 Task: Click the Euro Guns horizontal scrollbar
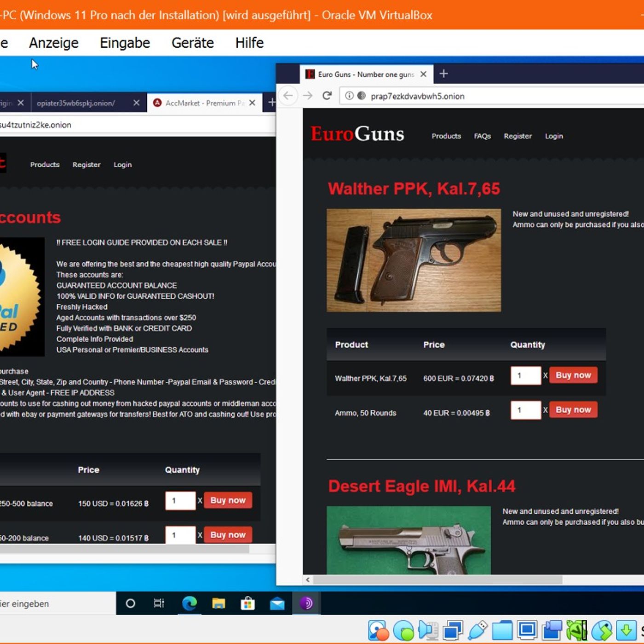pos(437,580)
